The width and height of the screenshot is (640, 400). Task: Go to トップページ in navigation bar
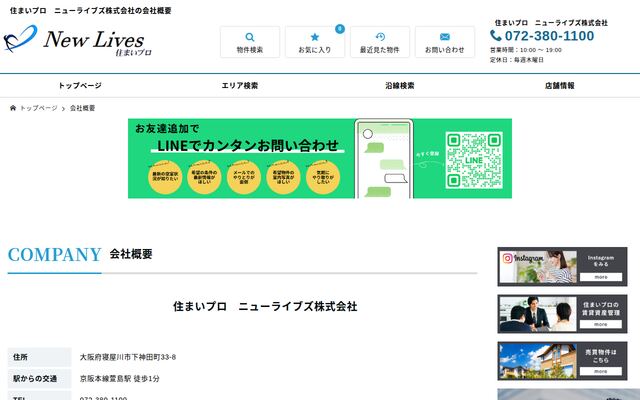80,86
